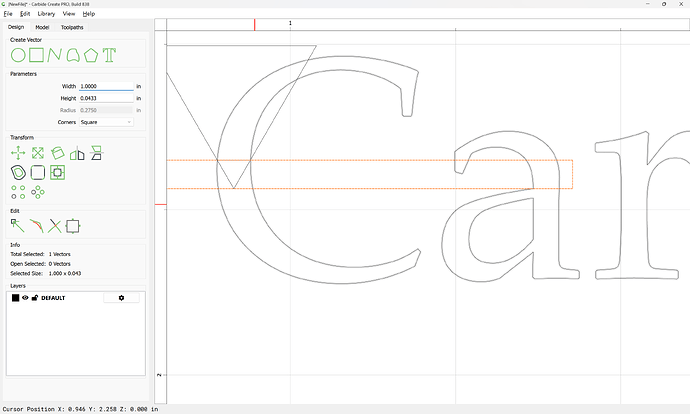The width and height of the screenshot is (690, 414).
Task: Select the Rectangle vector tool
Action: [36, 55]
